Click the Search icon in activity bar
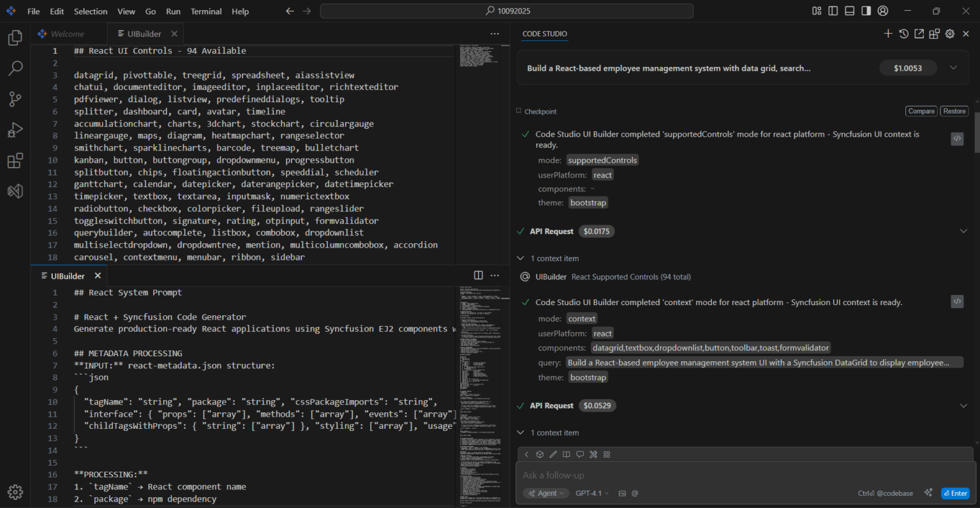Image resolution: width=980 pixels, height=508 pixels. point(15,68)
